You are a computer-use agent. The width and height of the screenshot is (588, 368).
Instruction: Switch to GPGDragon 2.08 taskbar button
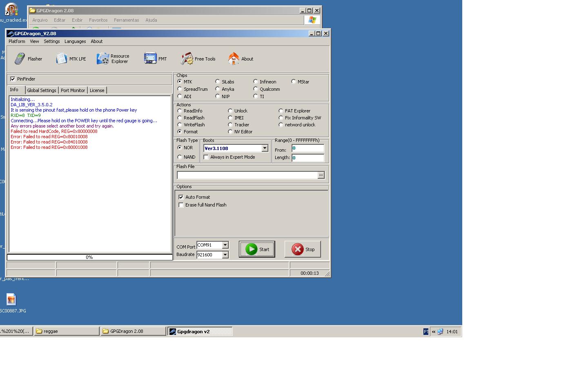(x=134, y=331)
